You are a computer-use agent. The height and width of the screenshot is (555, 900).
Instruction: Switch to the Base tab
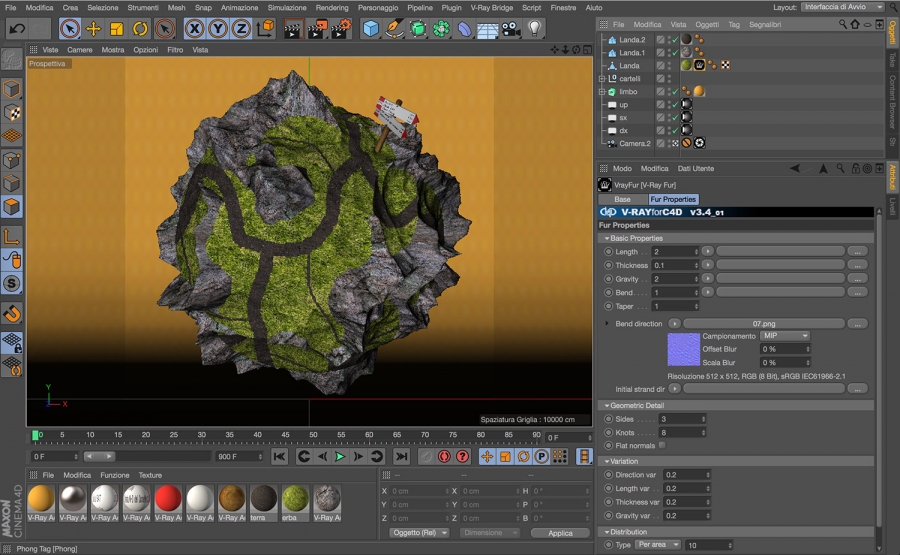point(622,199)
